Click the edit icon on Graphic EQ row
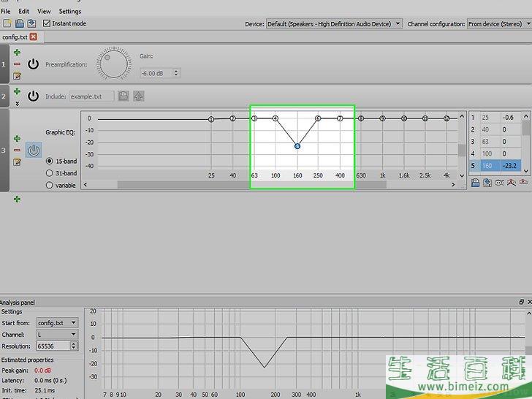Screen dimensions: 532x399 tap(17, 161)
